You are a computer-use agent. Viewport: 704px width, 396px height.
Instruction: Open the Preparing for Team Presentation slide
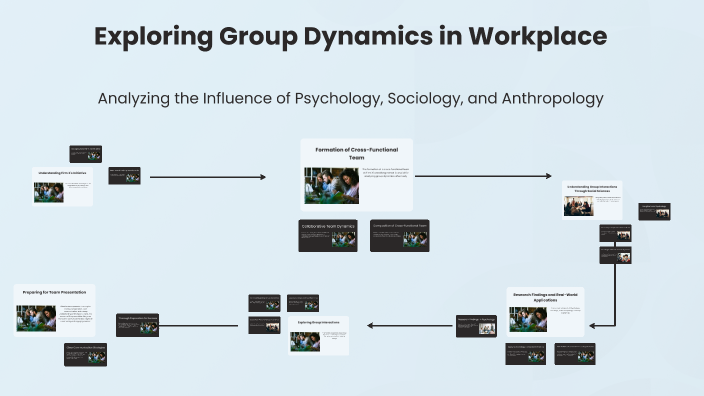pos(54,310)
